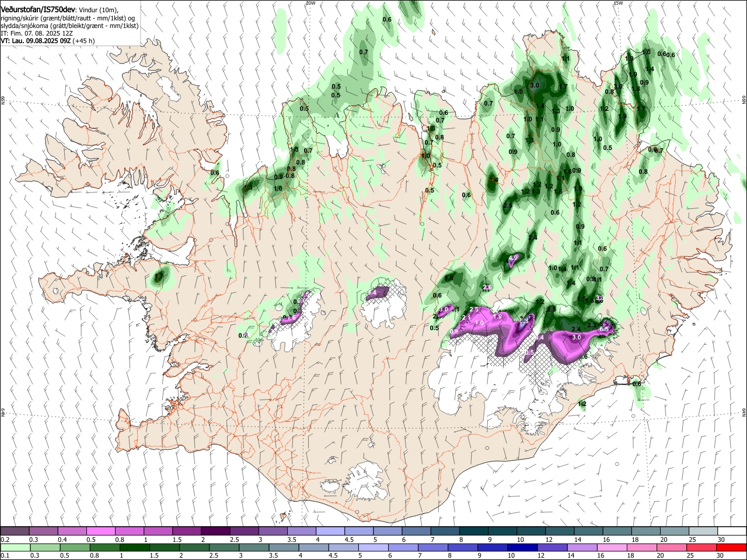
Task: Select the VT valid time line showing +45 h
Action: pyautogui.click(x=48, y=41)
